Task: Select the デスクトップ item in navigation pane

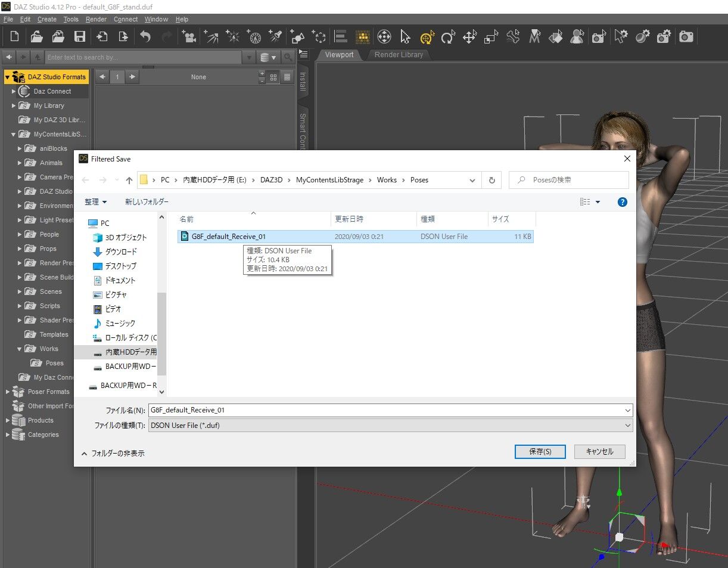Action: 120,266
